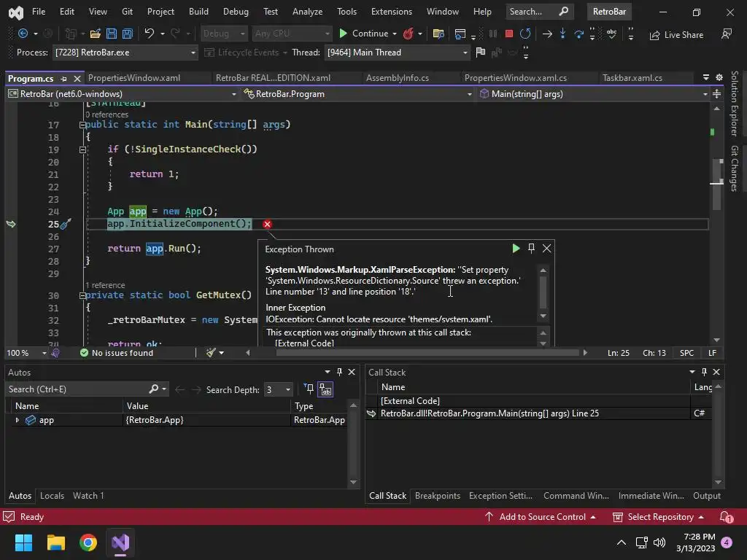Click the Hot Reload flame icon

click(x=409, y=34)
